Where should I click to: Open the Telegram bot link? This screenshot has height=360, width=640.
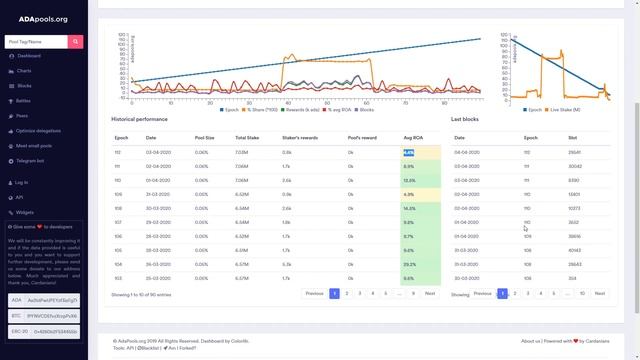pos(30,161)
